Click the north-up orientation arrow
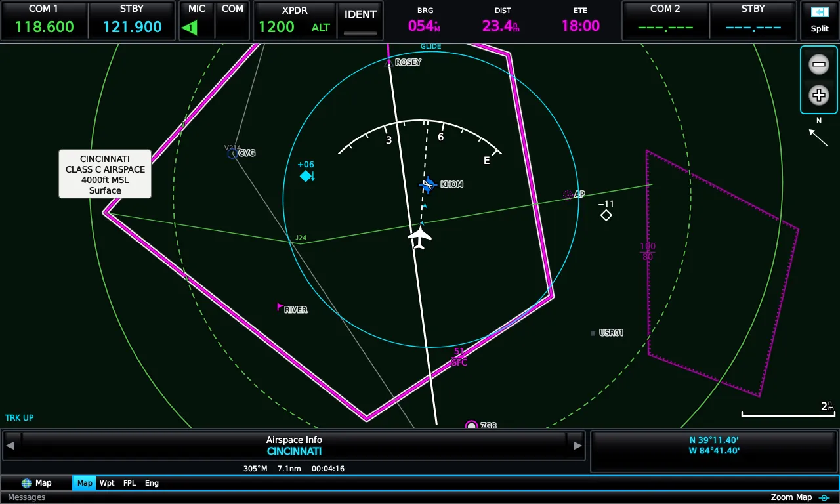This screenshot has width=840, height=504. coord(818,137)
